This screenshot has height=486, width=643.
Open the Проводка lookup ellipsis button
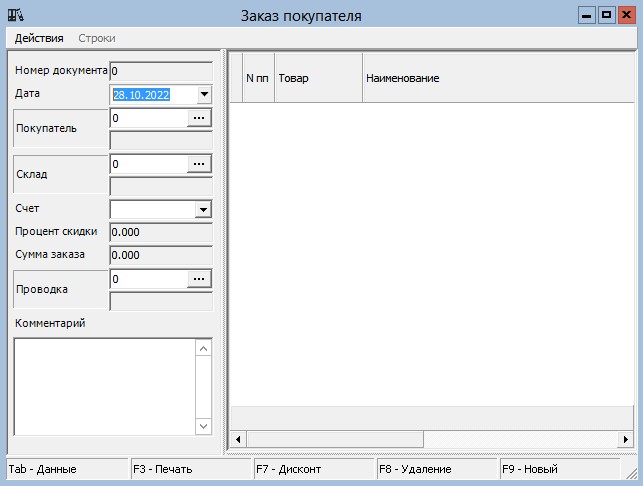[x=199, y=279]
